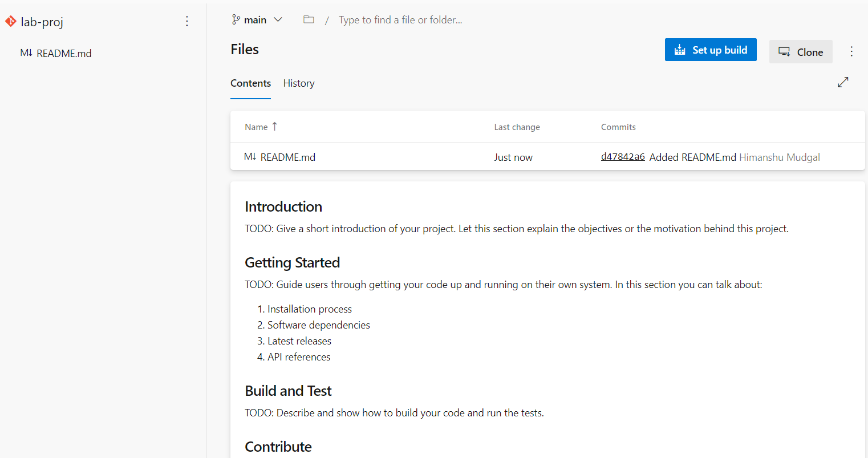Click 'Software dependencies' list item
Image resolution: width=868 pixels, height=458 pixels.
point(319,325)
